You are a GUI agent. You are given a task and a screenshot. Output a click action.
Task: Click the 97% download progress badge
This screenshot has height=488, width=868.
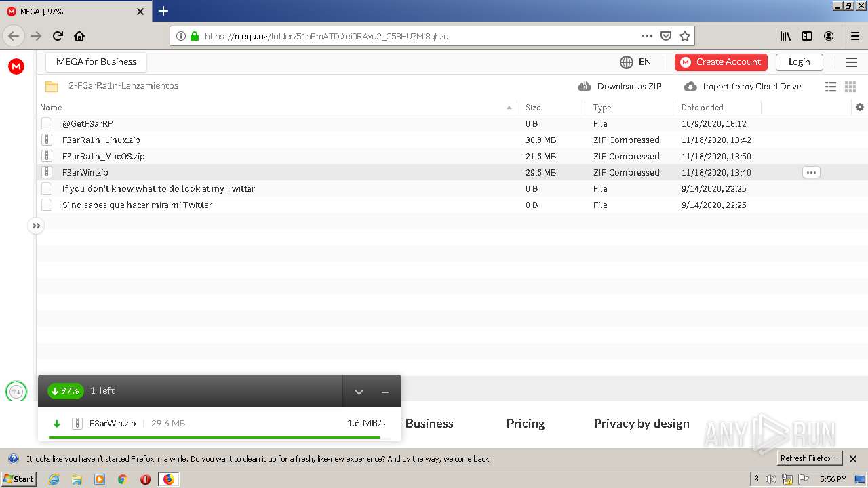(x=65, y=391)
